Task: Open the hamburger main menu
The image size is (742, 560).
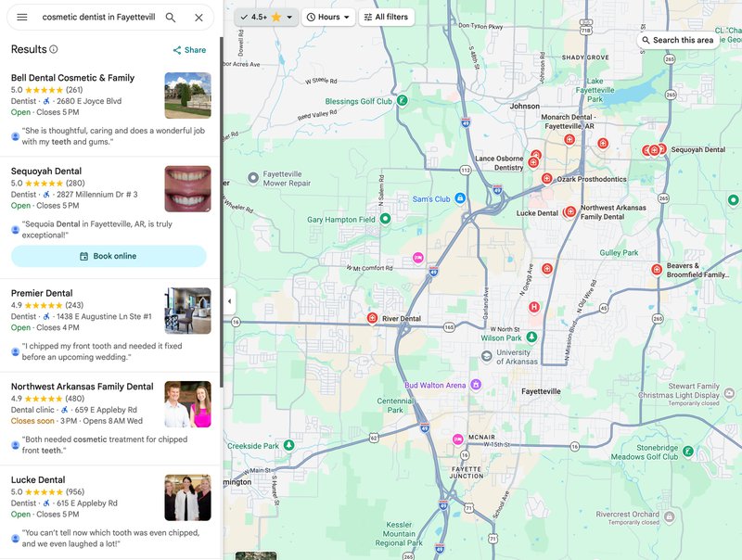Action: click(21, 18)
